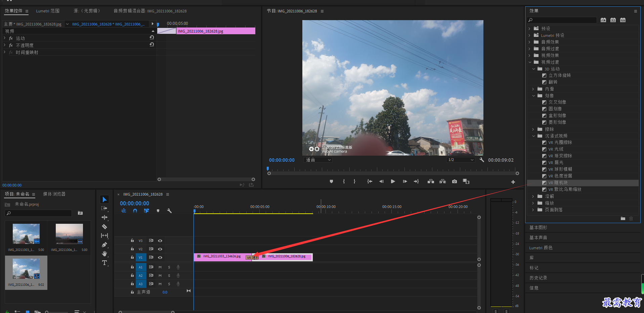The width and height of the screenshot is (644, 313).
Task: Expand the 音频效果 folder
Action: (530, 42)
